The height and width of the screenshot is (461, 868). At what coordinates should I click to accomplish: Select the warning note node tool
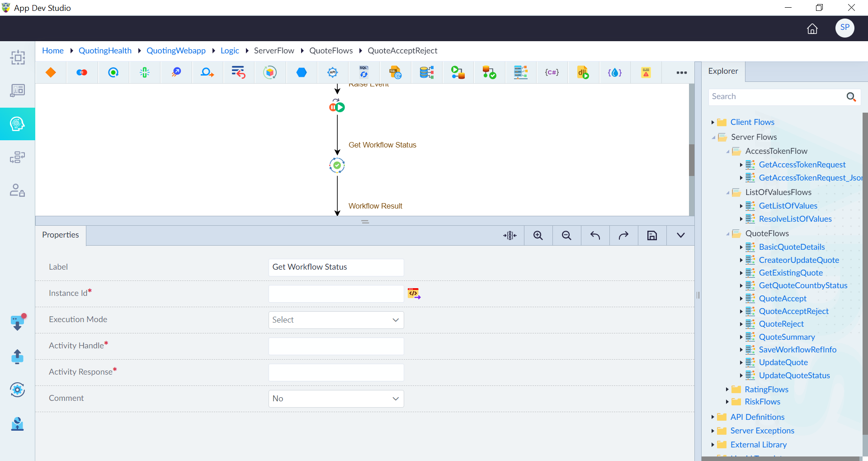tap(646, 72)
